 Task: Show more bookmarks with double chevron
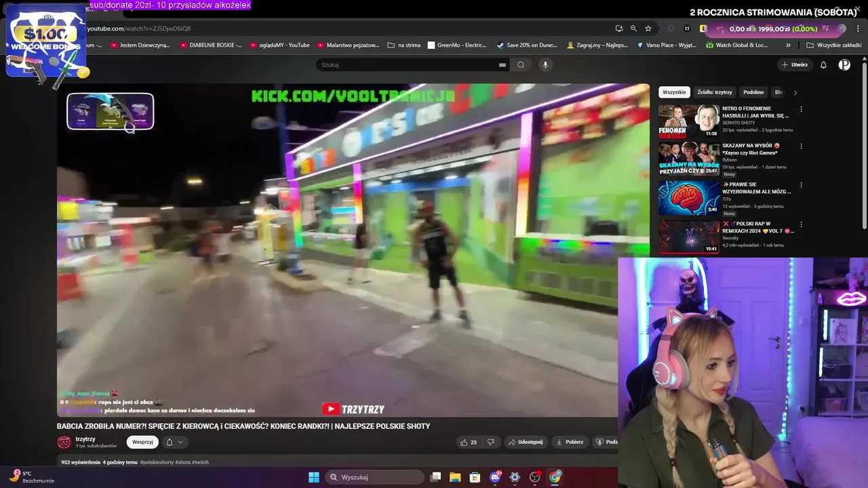[788, 45]
